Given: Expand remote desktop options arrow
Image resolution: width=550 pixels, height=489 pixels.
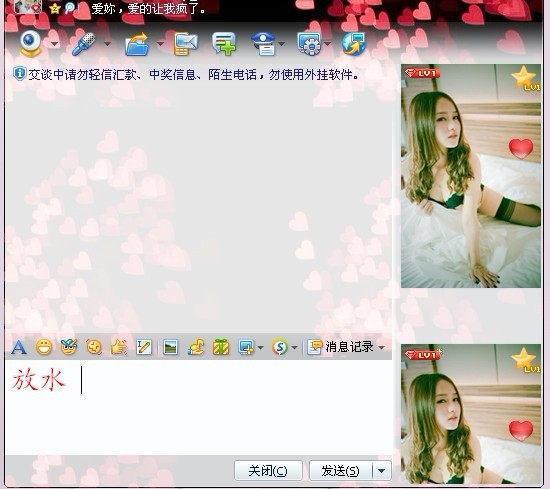Looking at the screenshot, I should pos(327,44).
